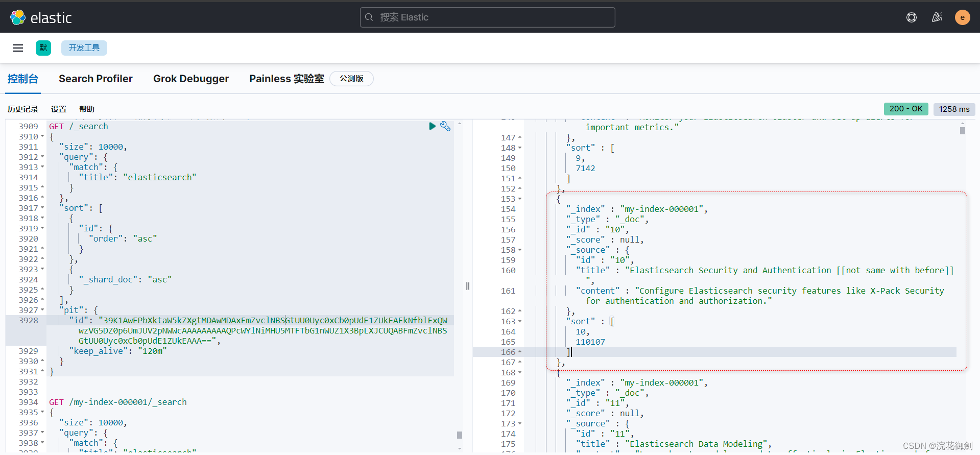Open the hamburger navigation menu

18,48
